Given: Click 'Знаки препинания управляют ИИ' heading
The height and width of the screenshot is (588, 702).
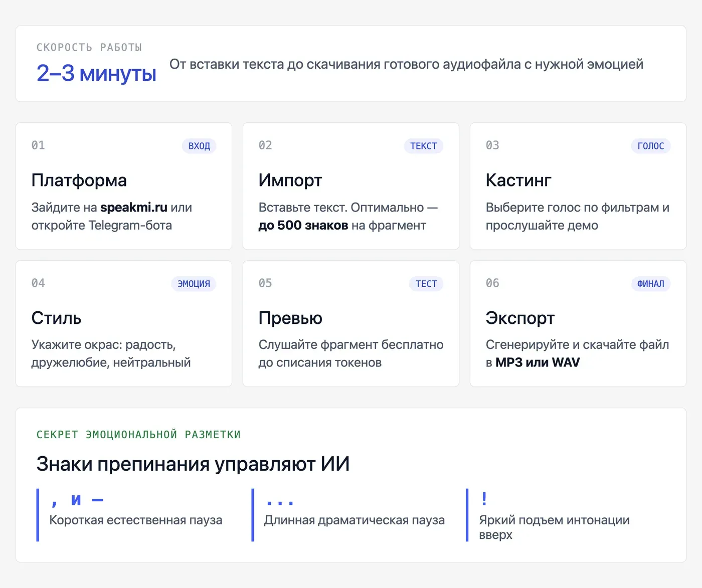Looking at the screenshot, I should point(193,464).
